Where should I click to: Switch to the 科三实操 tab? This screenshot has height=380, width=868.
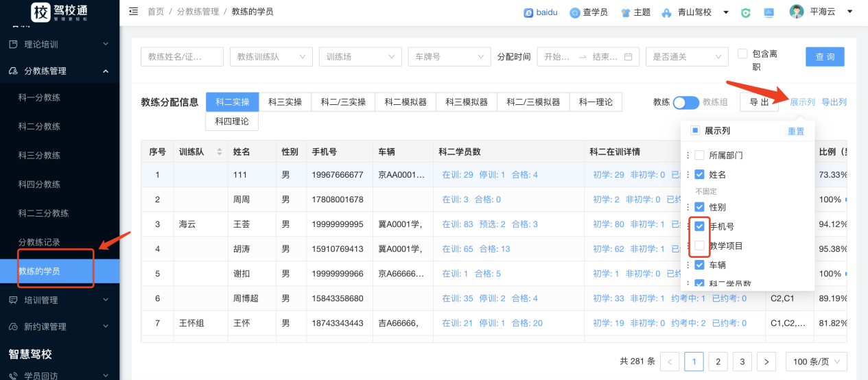tap(285, 102)
